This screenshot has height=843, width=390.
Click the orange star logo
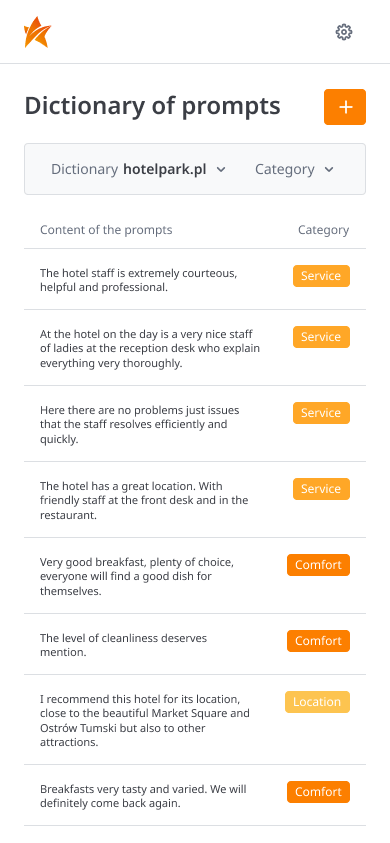(37, 32)
